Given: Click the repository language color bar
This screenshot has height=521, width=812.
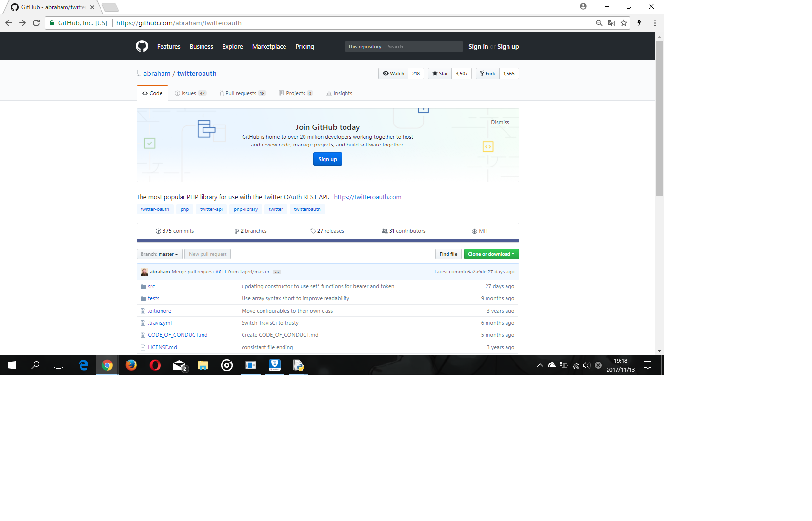Looking at the screenshot, I should tap(327, 240).
